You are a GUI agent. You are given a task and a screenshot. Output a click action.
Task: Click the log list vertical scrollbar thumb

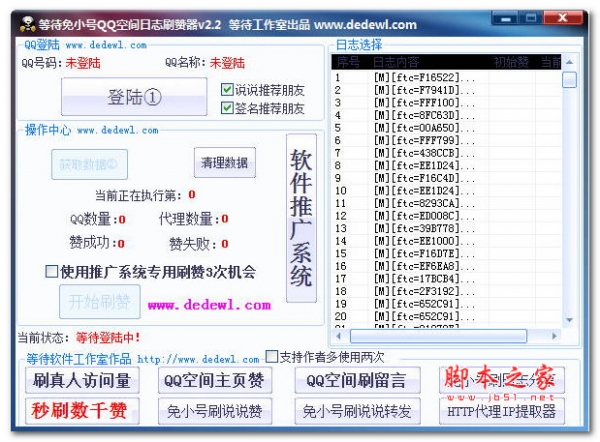tap(569, 80)
